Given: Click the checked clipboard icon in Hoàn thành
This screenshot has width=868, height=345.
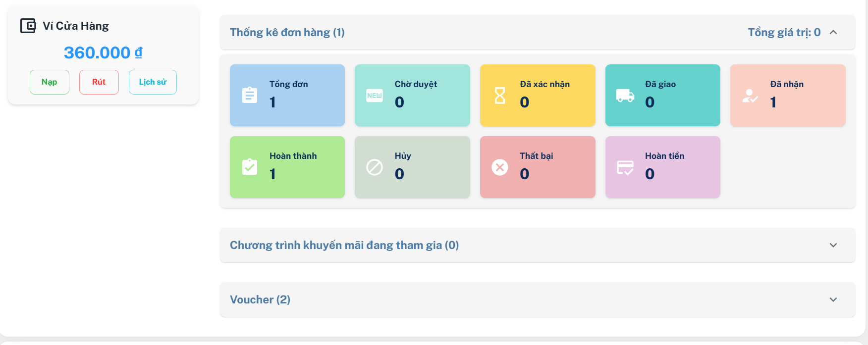Looking at the screenshot, I should (250, 167).
